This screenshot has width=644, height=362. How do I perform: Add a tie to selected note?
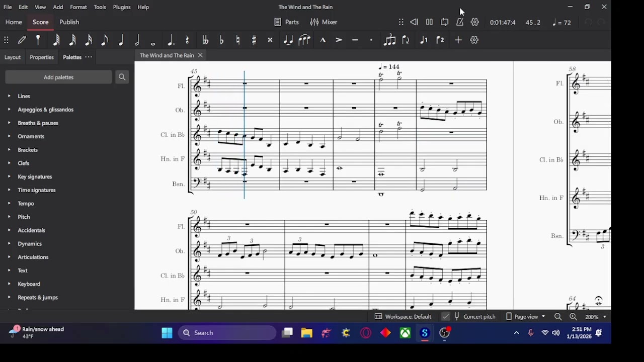click(288, 40)
